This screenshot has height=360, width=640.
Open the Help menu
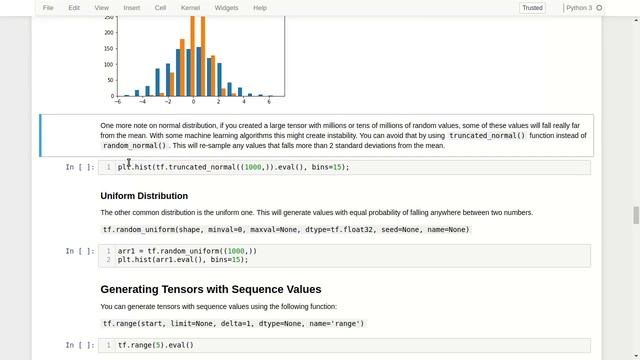tap(260, 8)
